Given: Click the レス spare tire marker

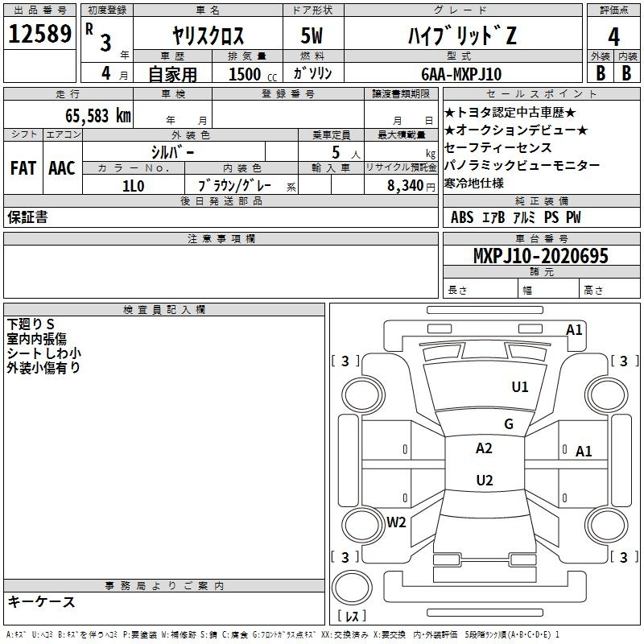Looking at the screenshot, I should 351,617.
